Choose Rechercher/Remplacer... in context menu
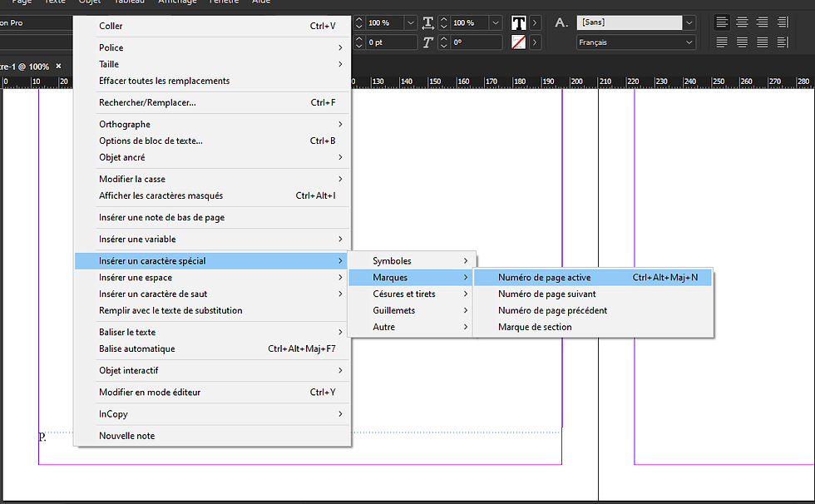Viewport: 815px width, 504px height. click(x=213, y=103)
